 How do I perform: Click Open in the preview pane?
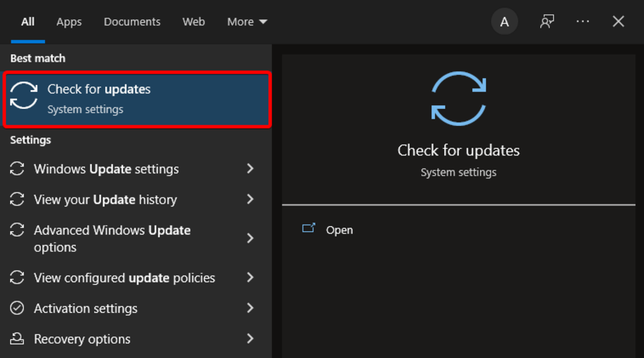[x=339, y=230]
